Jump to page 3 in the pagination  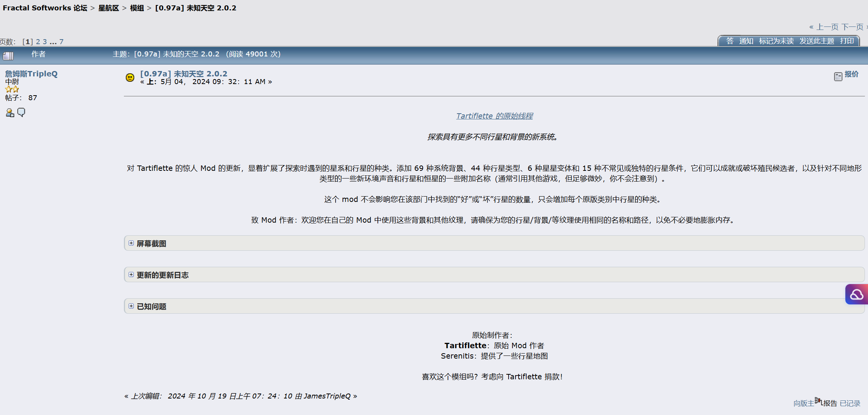pyautogui.click(x=44, y=41)
